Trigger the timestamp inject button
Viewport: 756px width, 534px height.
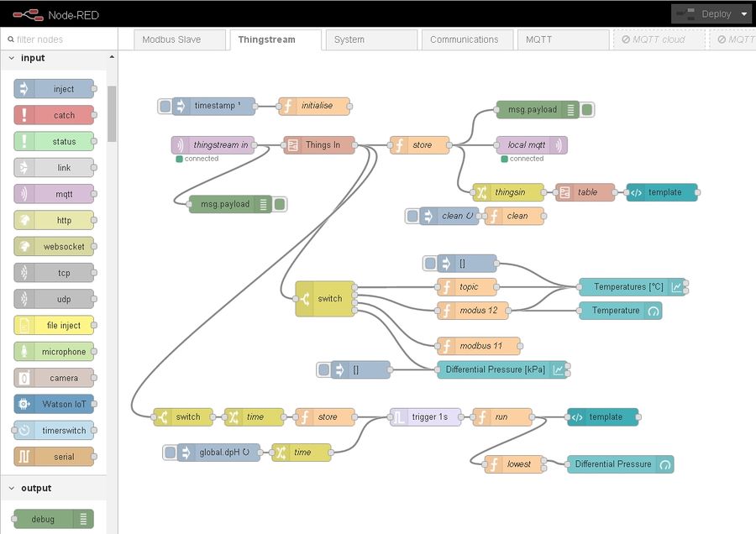pos(165,106)
